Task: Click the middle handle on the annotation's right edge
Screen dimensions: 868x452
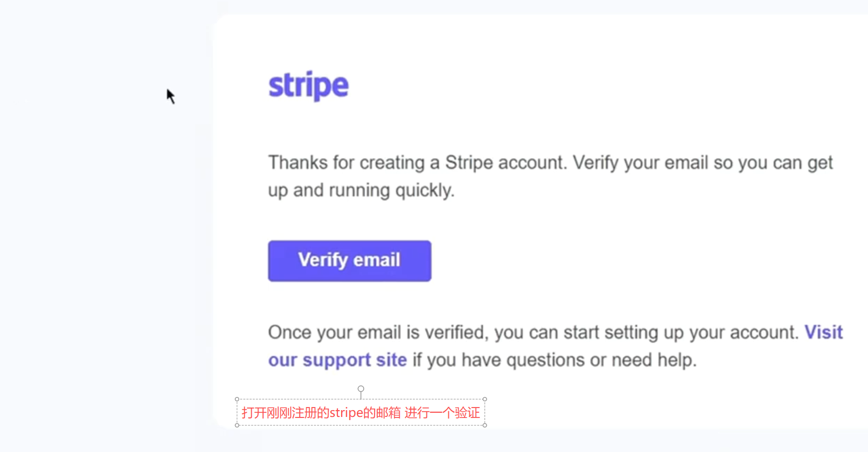Action: click(x=486, y=413)
